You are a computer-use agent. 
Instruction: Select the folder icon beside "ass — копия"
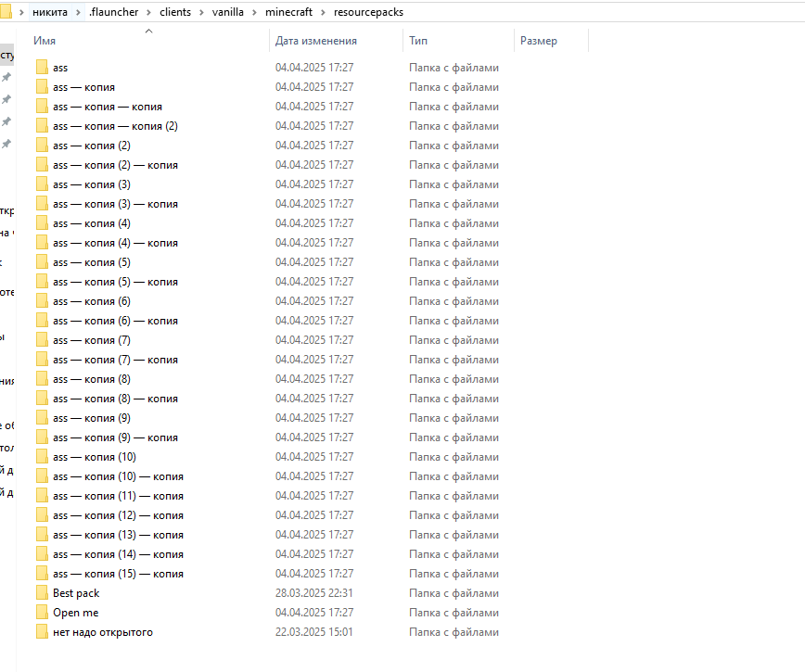[42, 87]
